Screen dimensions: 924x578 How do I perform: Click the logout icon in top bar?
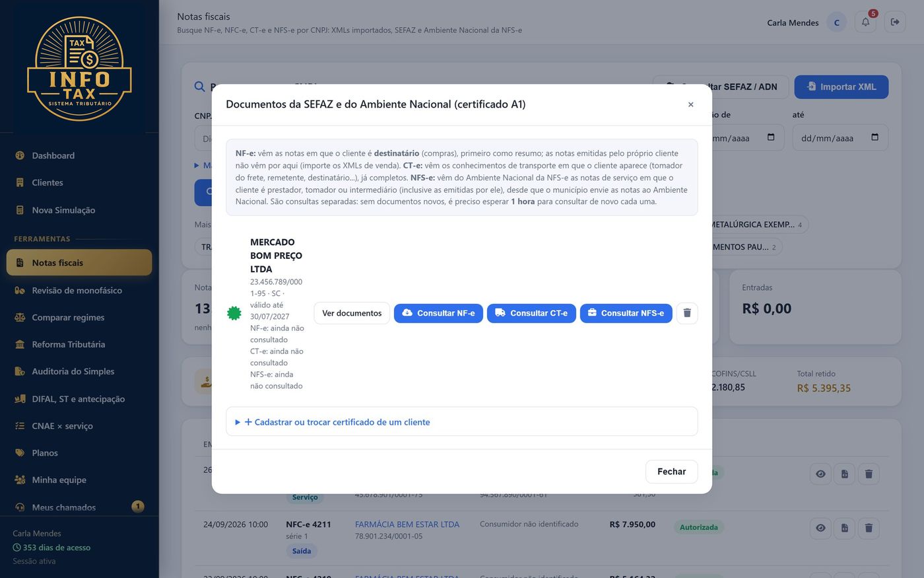(895, 22)
